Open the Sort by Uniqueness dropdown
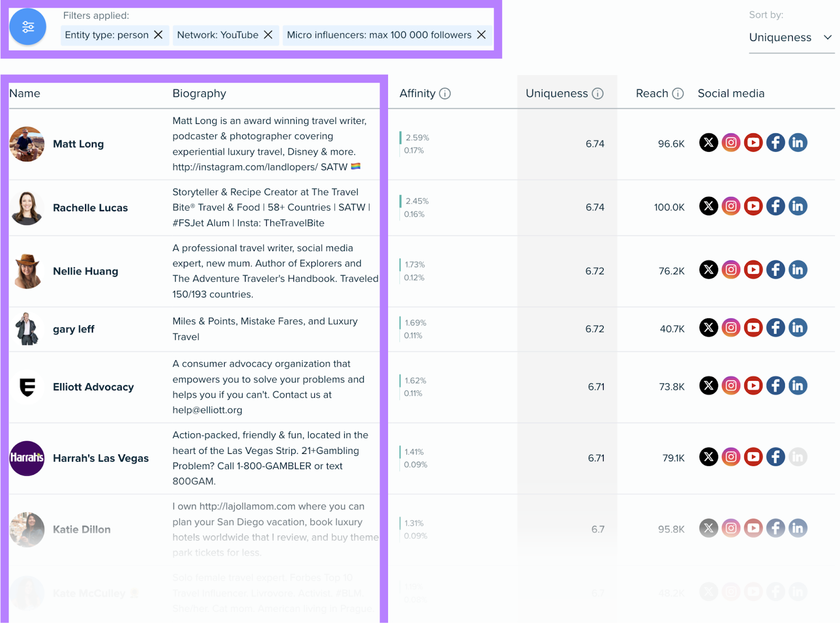840x623 pixels. coord(791,37)
